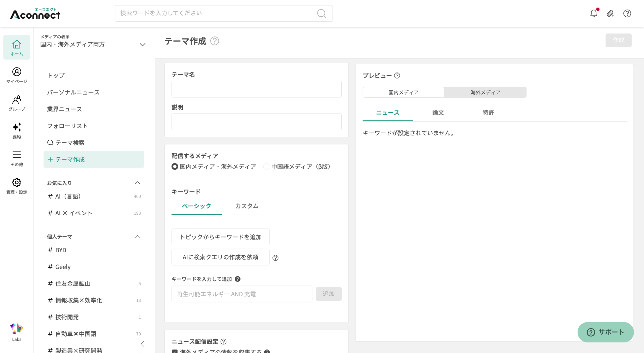Select 中国語メディア（β版）radio button
The image size is (644, 353).
click(266, 167)
